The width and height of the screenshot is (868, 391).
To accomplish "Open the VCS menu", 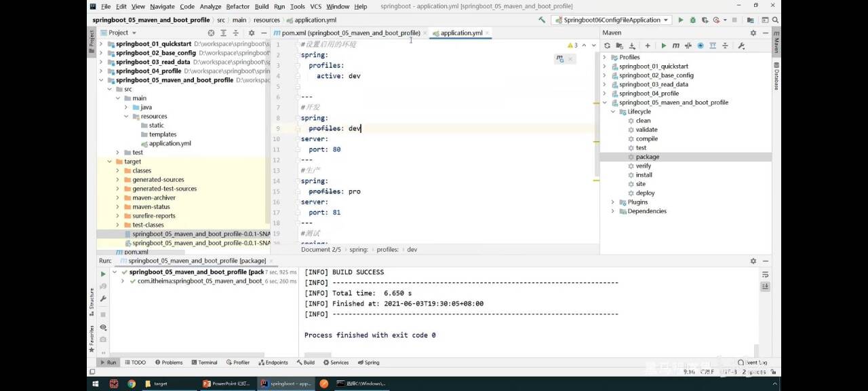I will point(316,6).
